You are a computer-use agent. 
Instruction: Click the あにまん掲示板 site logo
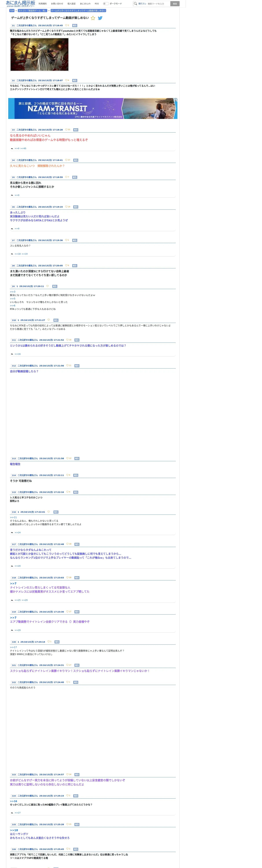click(x=21, y=4)
